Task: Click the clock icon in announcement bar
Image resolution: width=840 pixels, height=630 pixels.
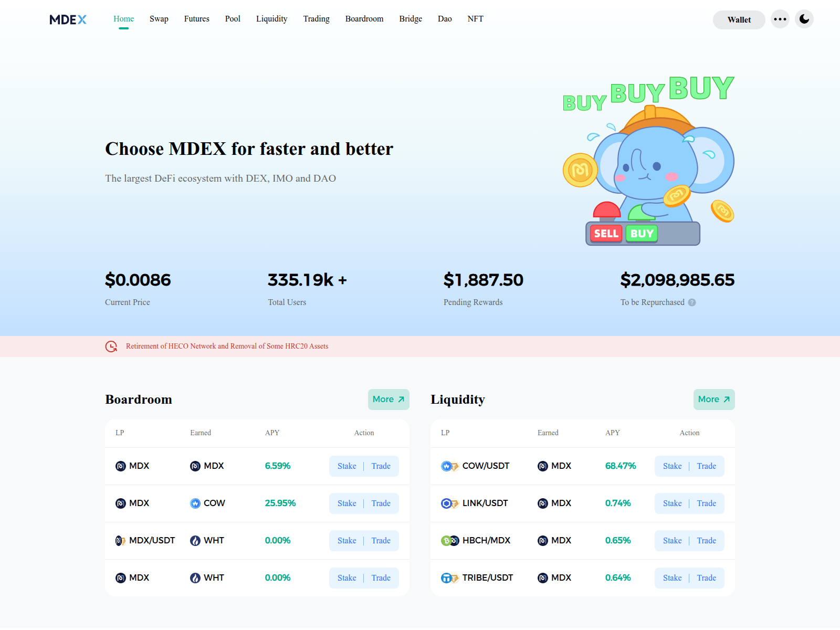Action: [111, 346]
